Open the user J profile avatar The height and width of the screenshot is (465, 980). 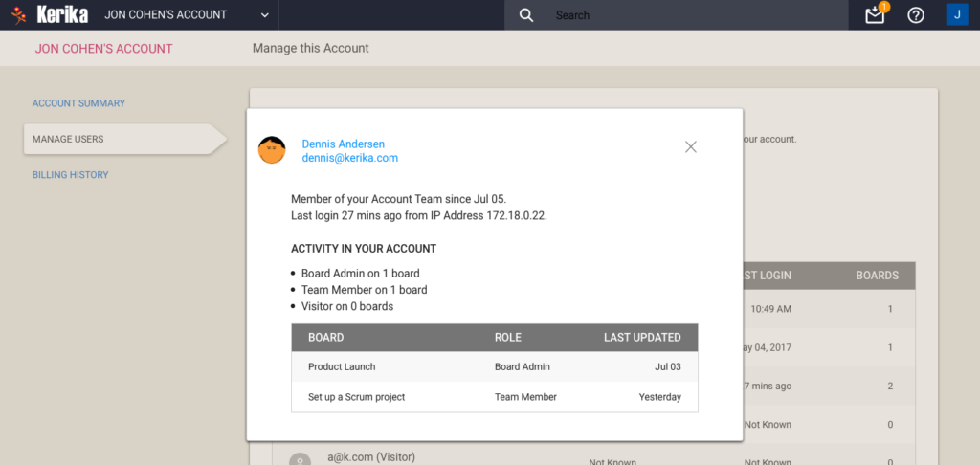pos(957,14)
